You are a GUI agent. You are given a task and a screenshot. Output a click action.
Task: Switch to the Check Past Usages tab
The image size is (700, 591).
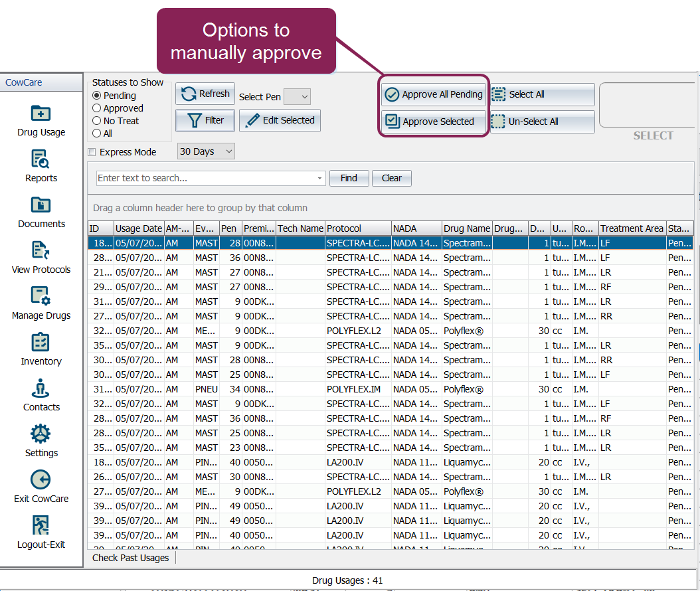pos(131,558)
